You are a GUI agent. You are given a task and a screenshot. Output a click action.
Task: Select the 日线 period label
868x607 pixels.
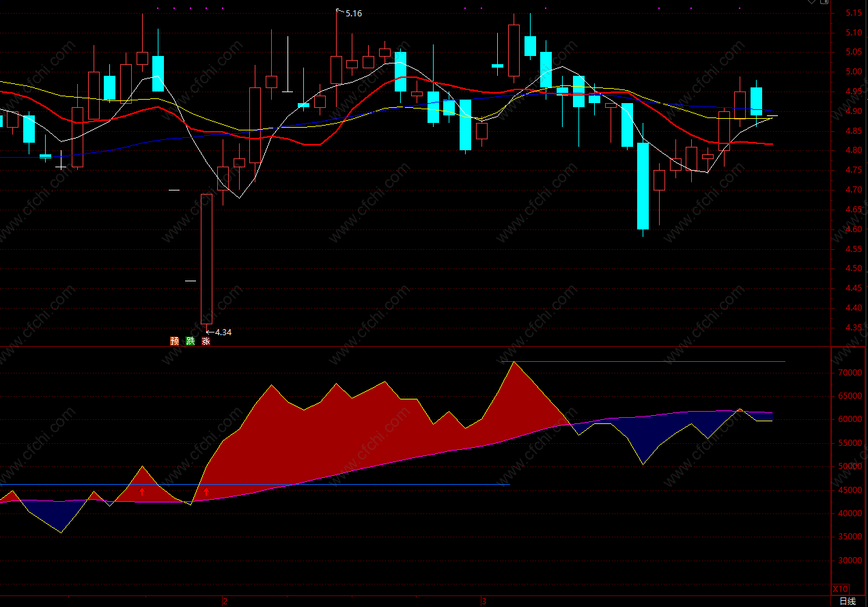click(x=848, y=601)
